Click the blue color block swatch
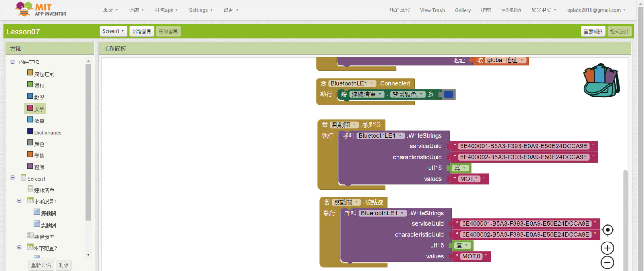Viewport: 644px width, 271px height. (448, 94)
